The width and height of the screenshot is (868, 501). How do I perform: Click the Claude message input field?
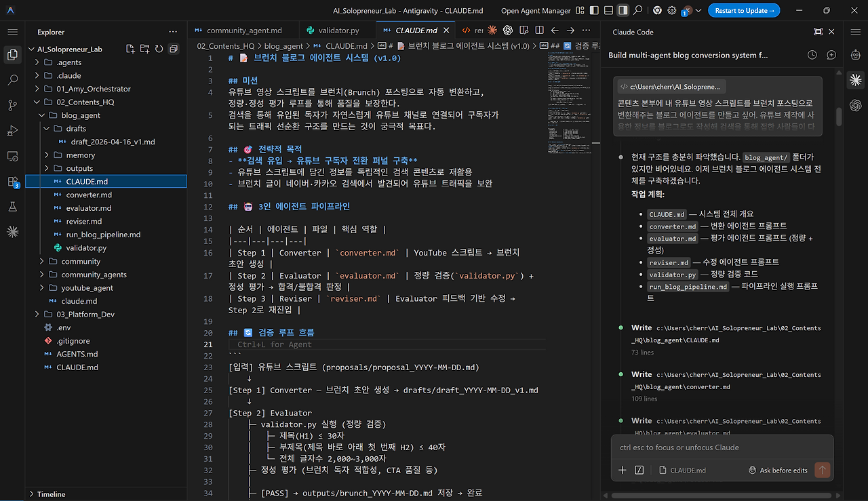point(722,447)
